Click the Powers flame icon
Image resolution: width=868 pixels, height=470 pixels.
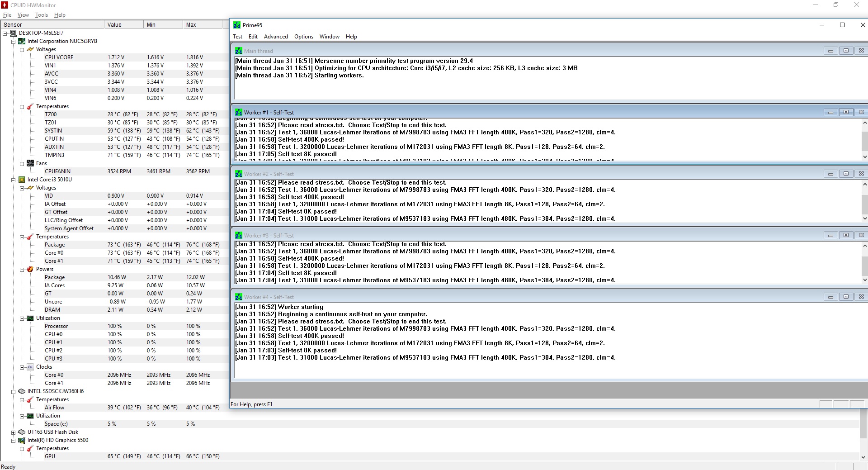tap(30, 269)
